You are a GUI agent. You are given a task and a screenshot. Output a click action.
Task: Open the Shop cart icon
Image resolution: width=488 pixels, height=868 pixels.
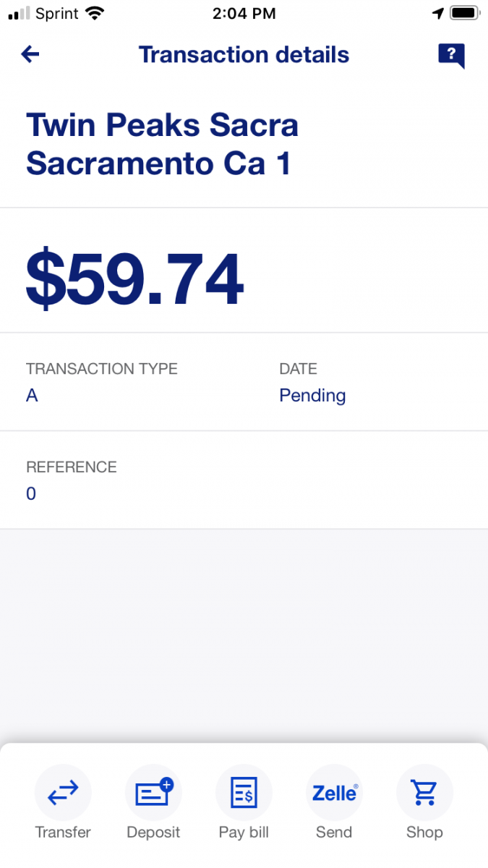pyautogui.click(x=424, y=793)
